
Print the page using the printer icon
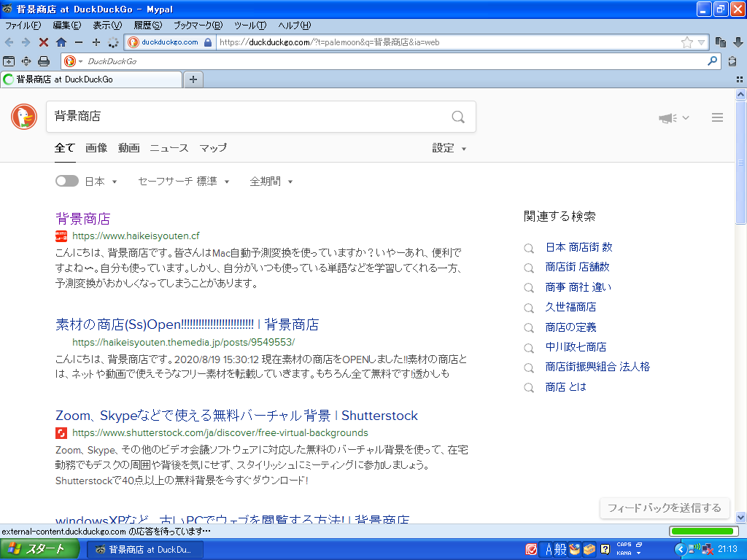click(44, 61)
